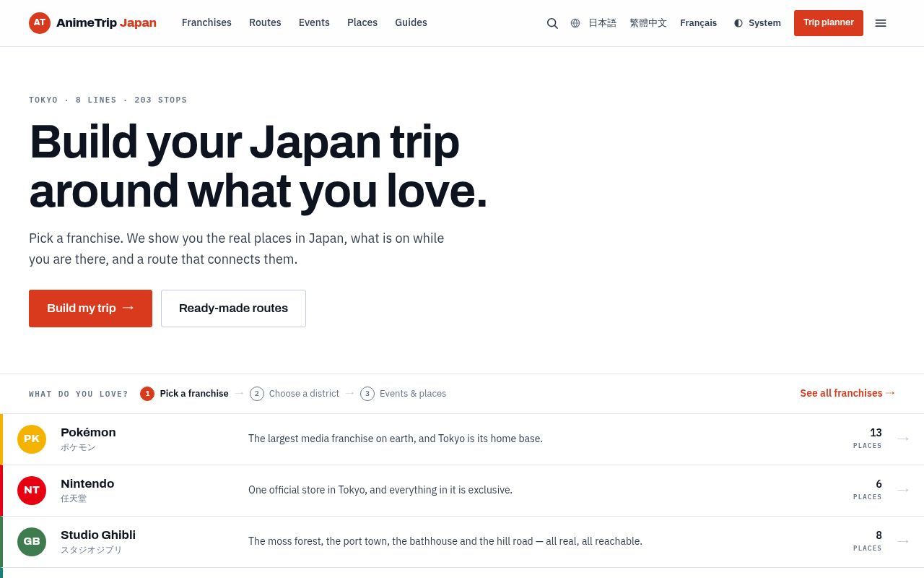Click the 8 places count for Studio Ghibli
924x578 pixels.
[x=868, y=540]
